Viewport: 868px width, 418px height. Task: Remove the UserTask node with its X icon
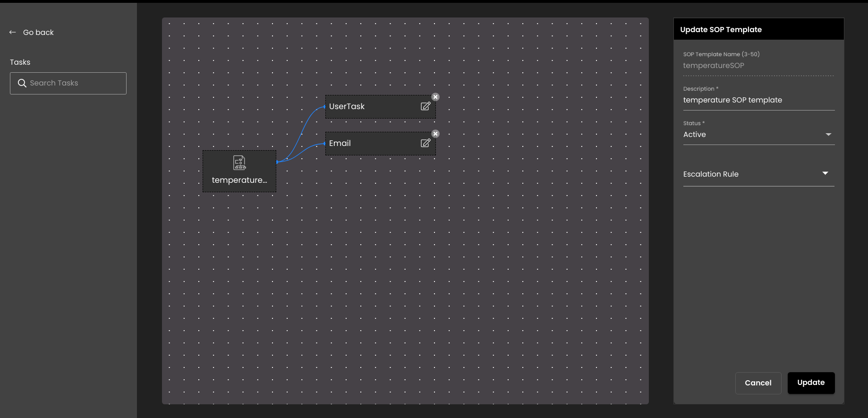coord(435,97)
